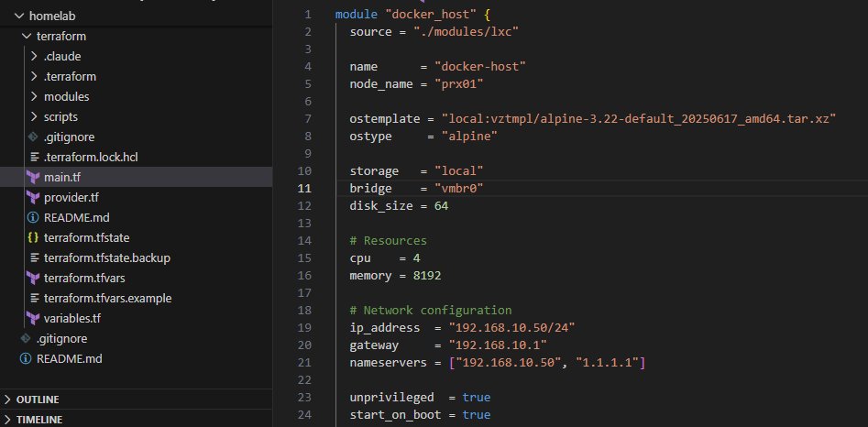This screenshot has height=427, width=868.
Task: Select main.tf in the explorer
Action: (x=62, y=178)
